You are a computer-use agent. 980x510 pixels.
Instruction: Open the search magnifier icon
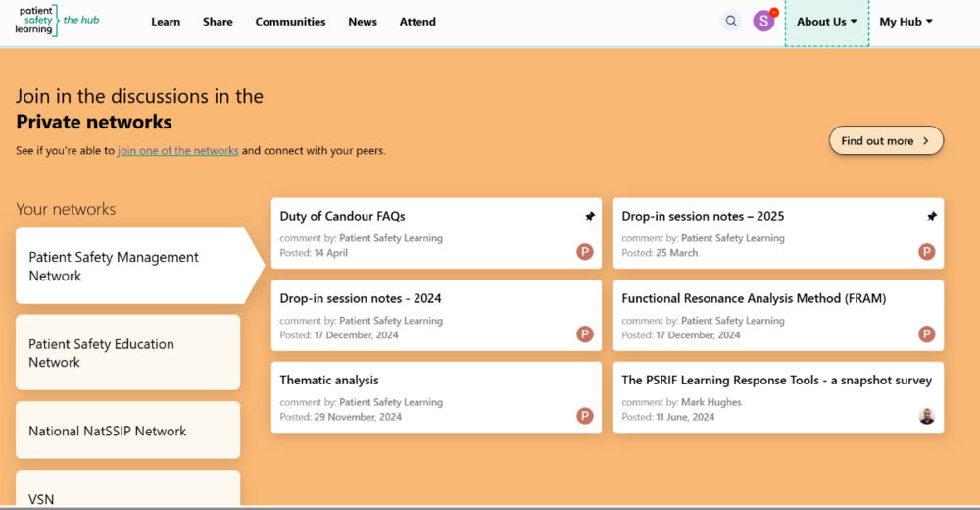[731, 22]
